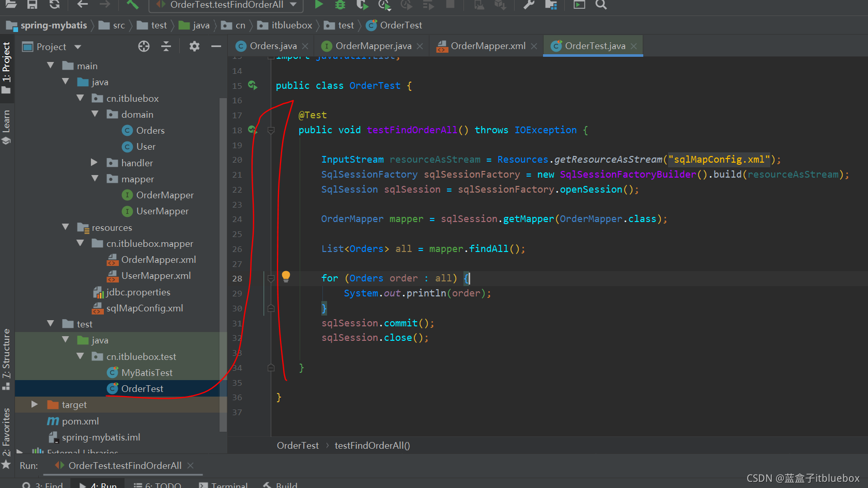Close the OrderMapper.xml tab
The width and height of the screenshot is (868, 488).
[534, 46]
